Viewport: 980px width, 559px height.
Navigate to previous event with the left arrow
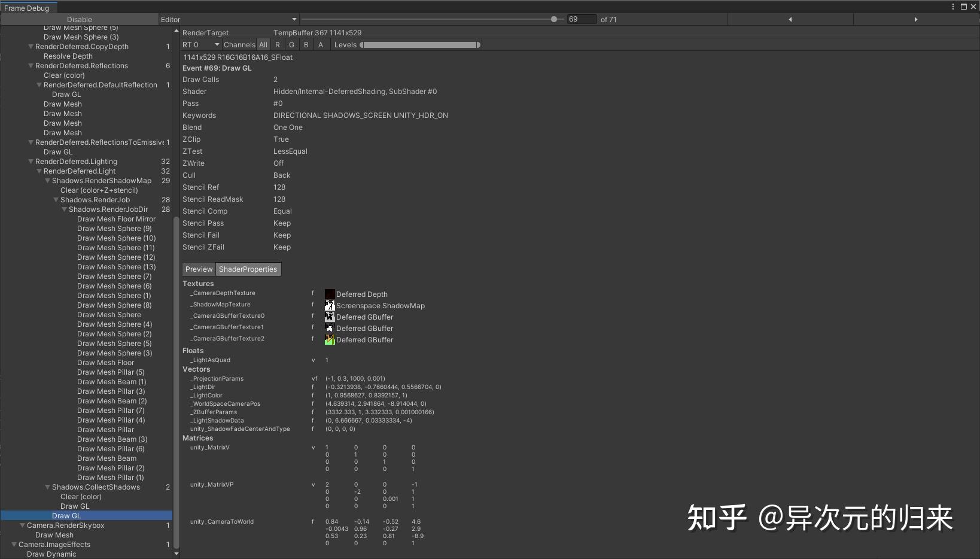pos(790,19)
